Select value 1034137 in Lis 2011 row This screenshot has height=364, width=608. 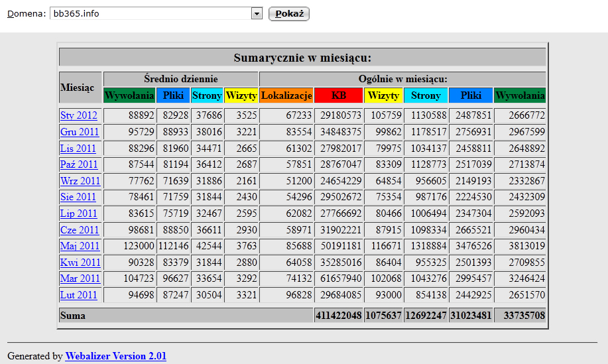pyautogui.click(x=428, y=149)
